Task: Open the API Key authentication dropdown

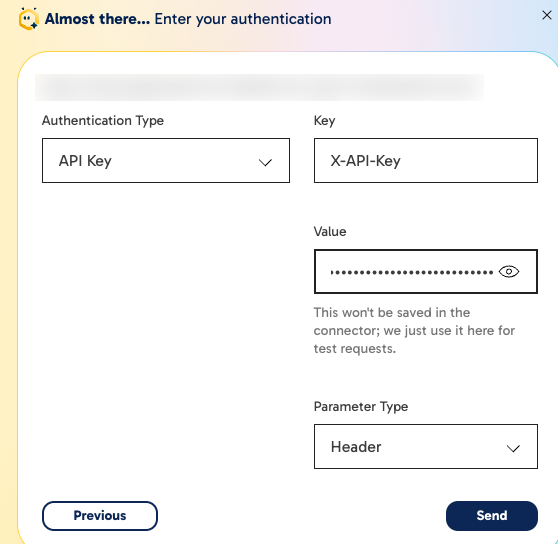Action: click(x=166, y=160)
